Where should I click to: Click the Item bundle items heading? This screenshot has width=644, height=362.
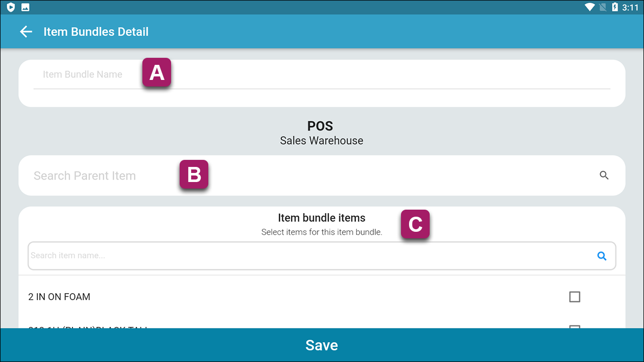321,218
